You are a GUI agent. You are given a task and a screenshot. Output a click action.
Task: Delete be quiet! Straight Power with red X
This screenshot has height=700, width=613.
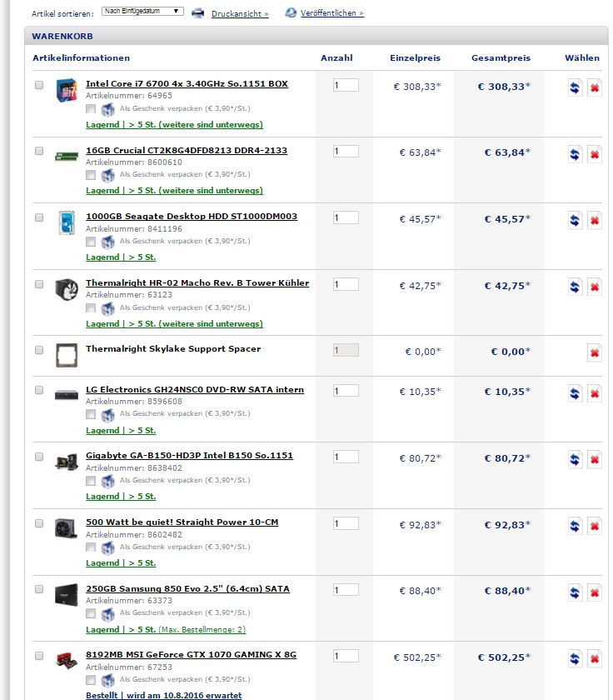(595, 527)
